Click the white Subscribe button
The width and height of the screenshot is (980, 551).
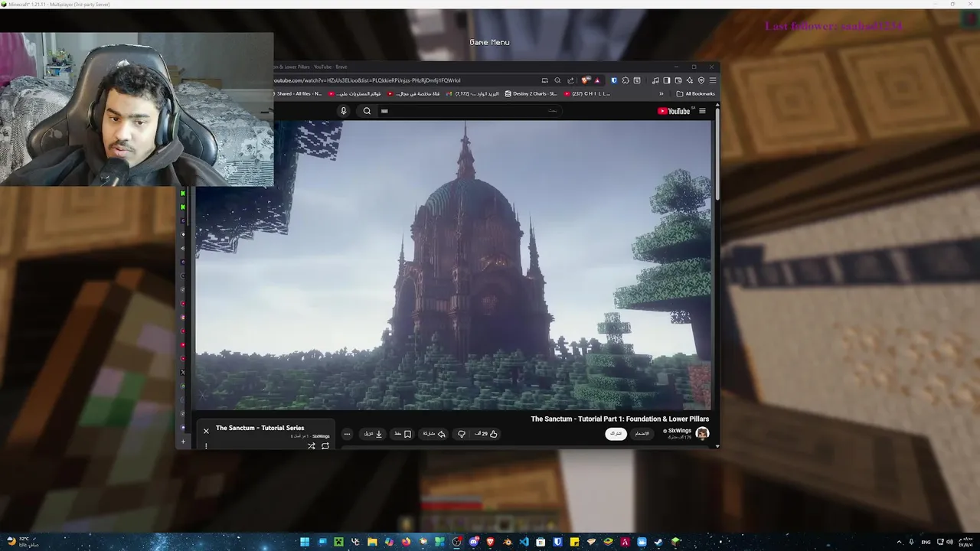click(x=616, y=433)
